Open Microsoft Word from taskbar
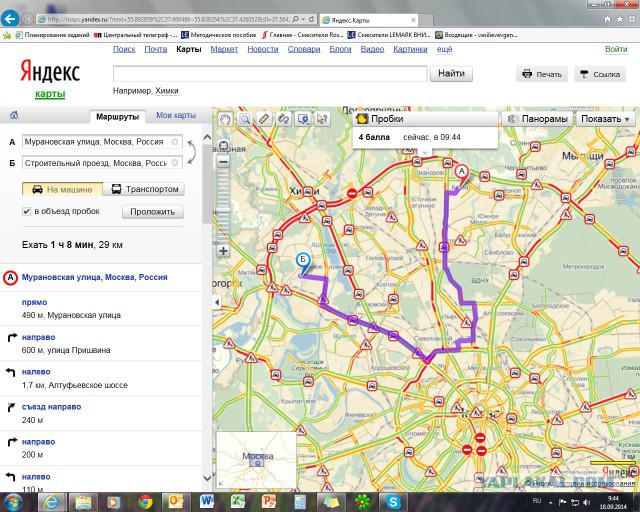Screen dimensions: 640x512 pyautogui.click(x=207, y=501)
